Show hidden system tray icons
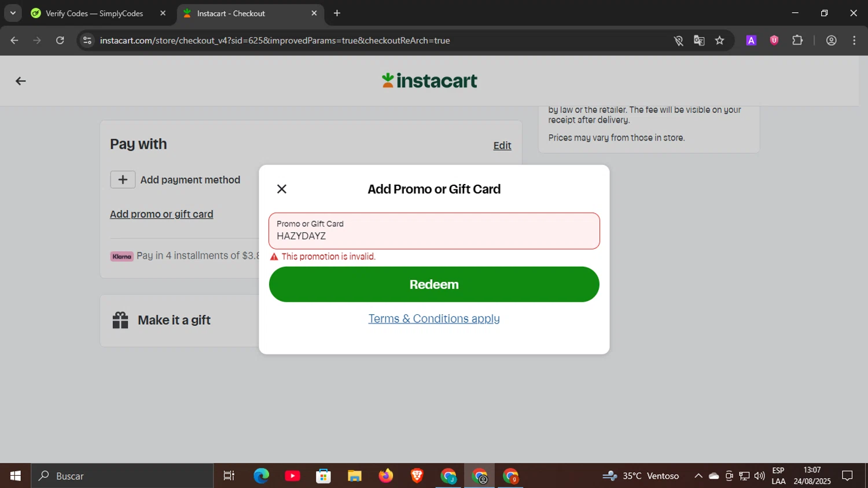Image resolution: width=868 pixels, height=488 pixels. pos(698,476)
